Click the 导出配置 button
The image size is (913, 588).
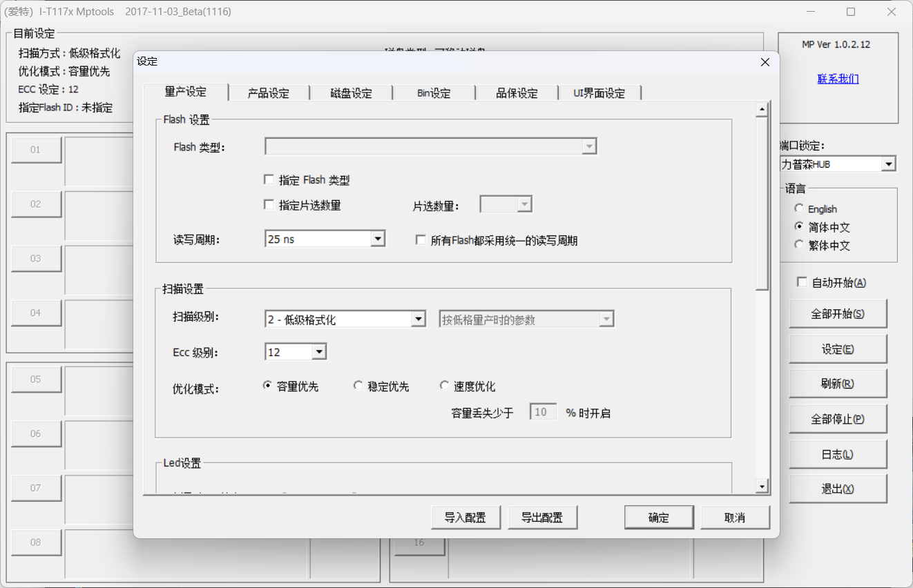coord(543,517)
